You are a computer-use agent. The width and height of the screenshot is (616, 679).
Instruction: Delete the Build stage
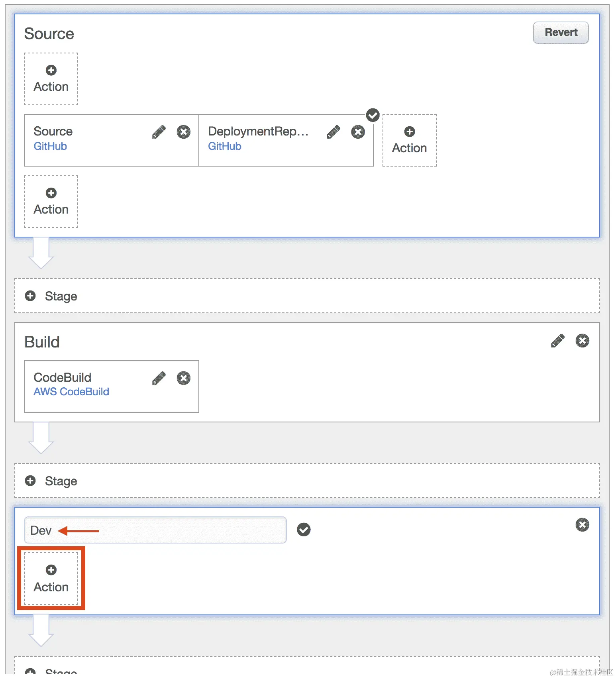[582, 341]
